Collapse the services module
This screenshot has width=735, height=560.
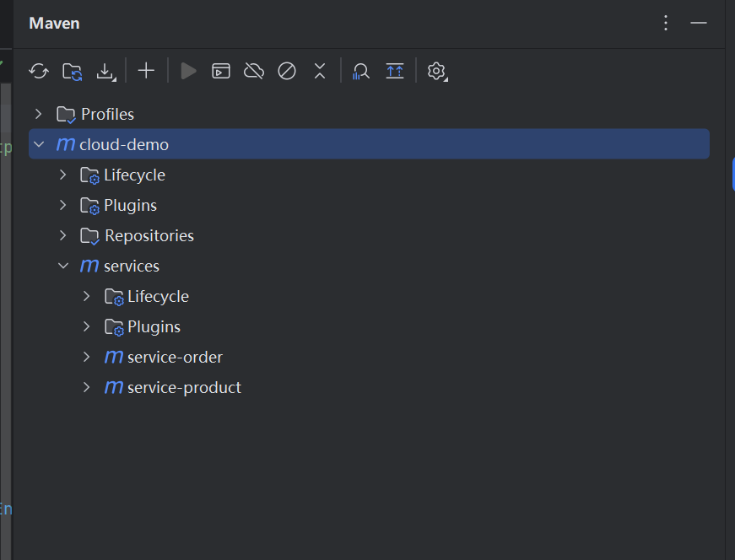coord(63,266)
